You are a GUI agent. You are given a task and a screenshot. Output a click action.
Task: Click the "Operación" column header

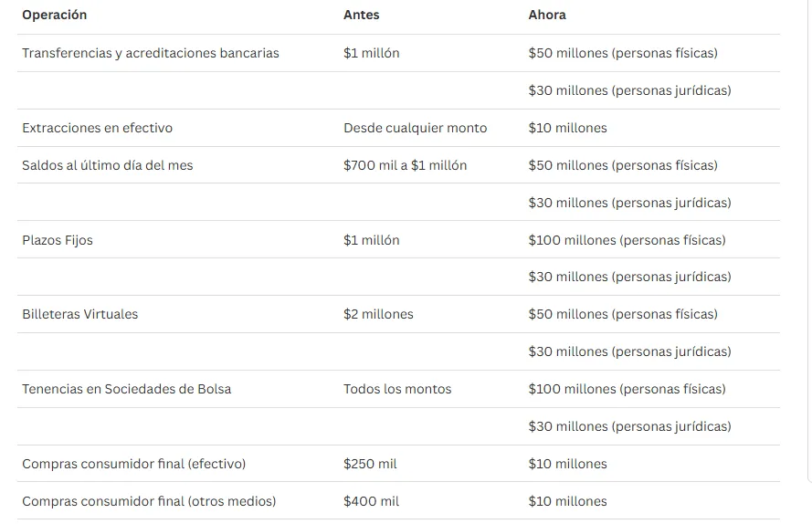[x=55, y=16]
